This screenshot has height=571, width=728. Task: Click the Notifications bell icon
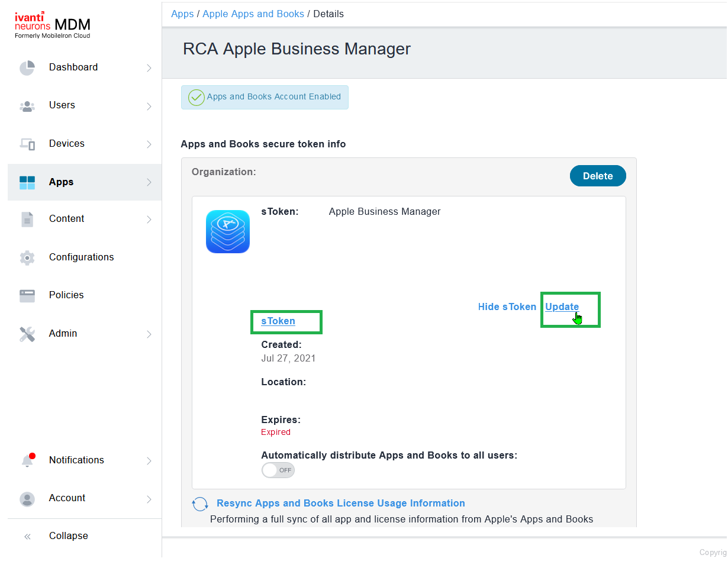tap(27, 460)
